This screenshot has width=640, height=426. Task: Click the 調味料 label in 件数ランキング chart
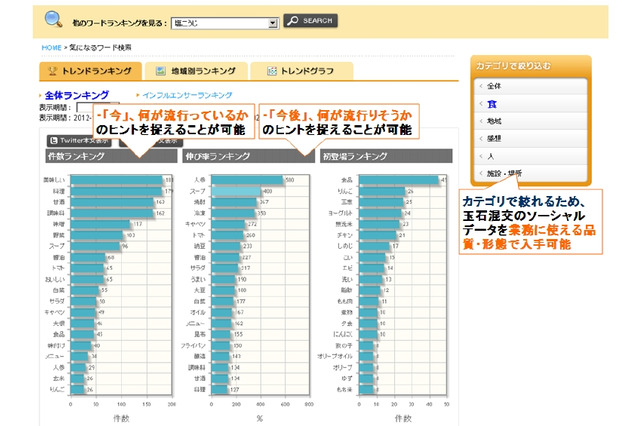tap(58, 213)
